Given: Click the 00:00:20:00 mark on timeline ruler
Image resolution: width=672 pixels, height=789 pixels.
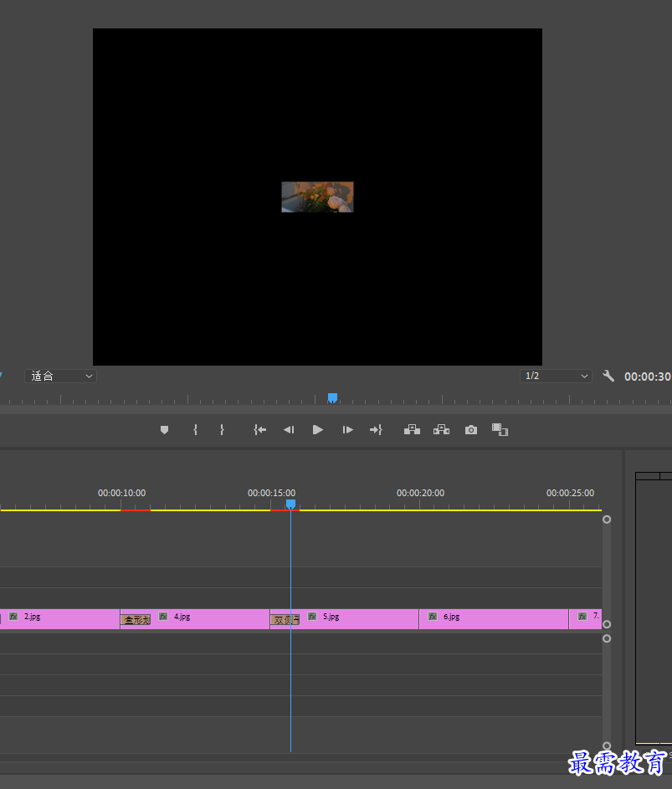Looking at the screenshot, I should click(420, 493).
